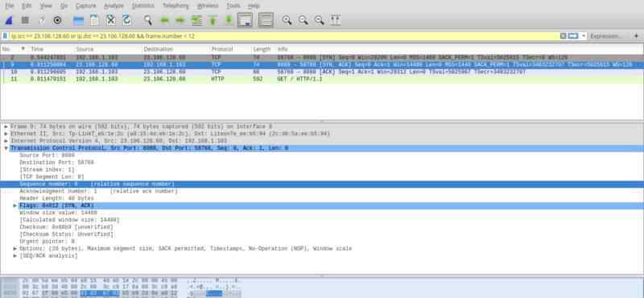Screen dimensions: 644x298
Task: Reset text to normal size
Action: click(319, 20)
